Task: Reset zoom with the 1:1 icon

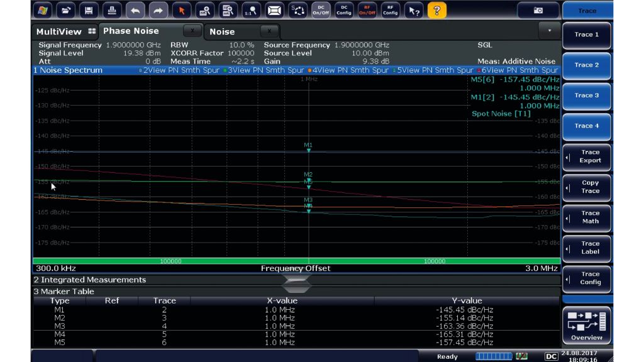Action: [250, 10]
